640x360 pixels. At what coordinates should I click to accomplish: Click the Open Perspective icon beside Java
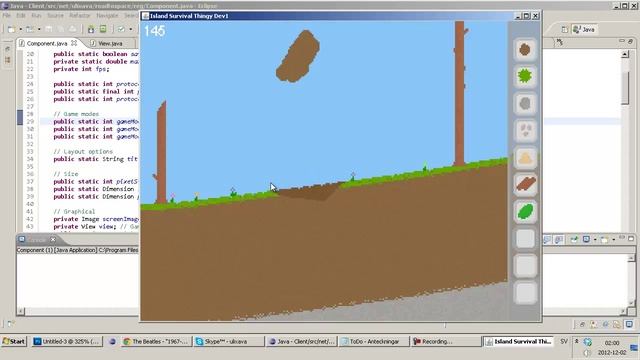coord(564,29)
